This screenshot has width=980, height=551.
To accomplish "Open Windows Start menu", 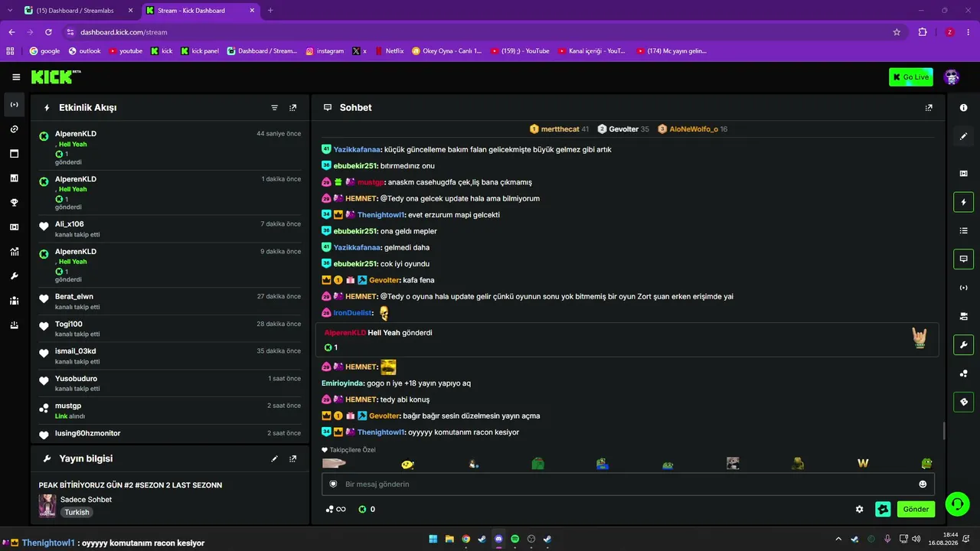I will pyautogui.click(x=434, y=539).
